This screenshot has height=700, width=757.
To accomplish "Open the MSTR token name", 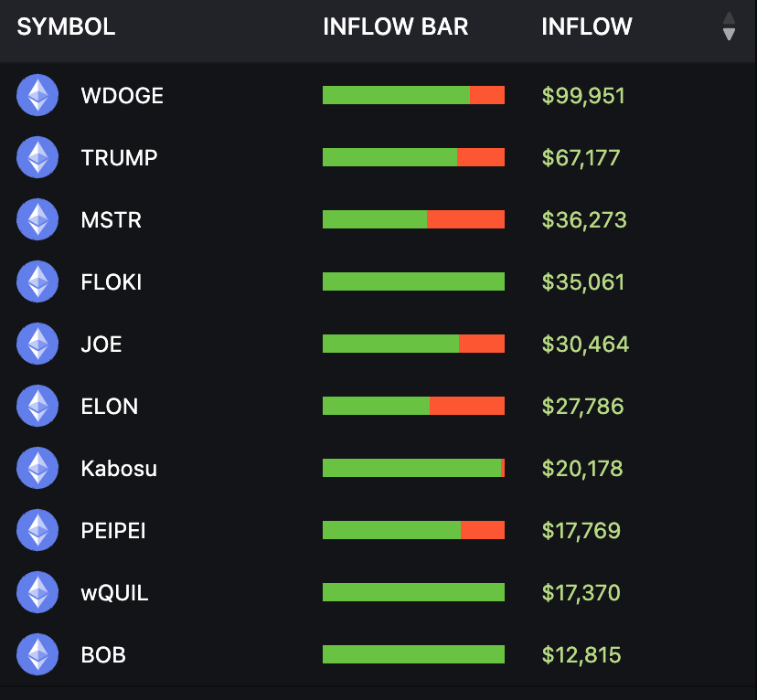I will (112, 220).
